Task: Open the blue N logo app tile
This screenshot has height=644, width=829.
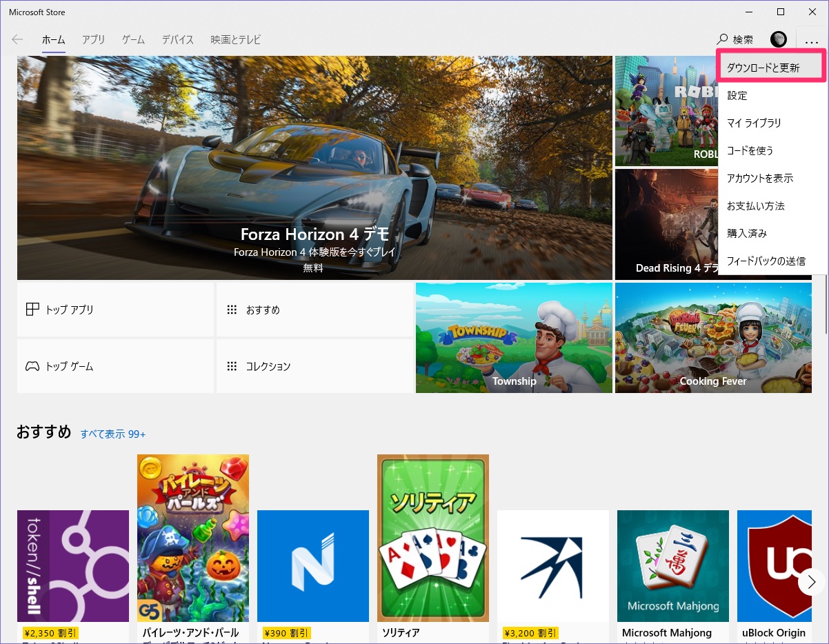Action: (x=313, y=566)
